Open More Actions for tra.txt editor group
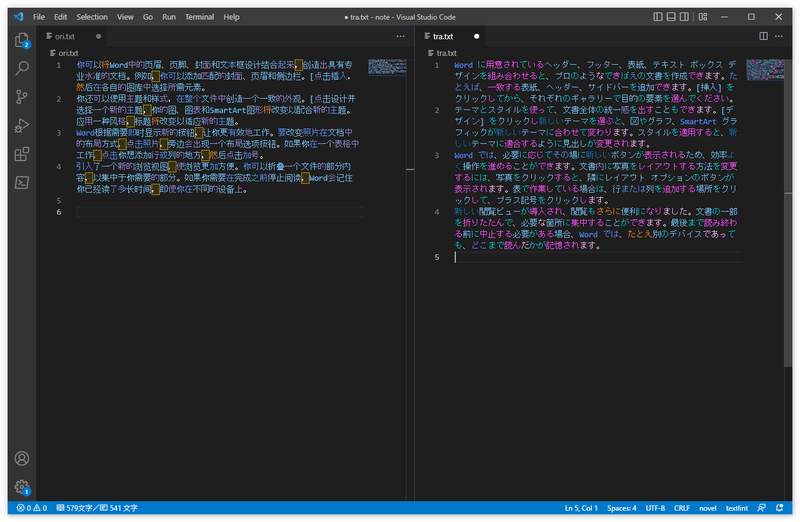This screenshot has height=522, width=800. [x=779, y=36]
